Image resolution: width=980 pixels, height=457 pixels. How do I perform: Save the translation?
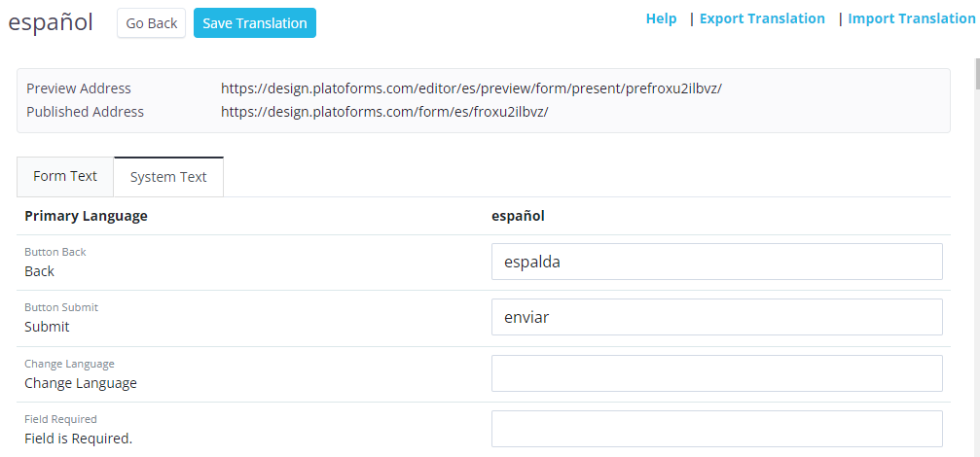pyautogui.click(x=255, y=23)
